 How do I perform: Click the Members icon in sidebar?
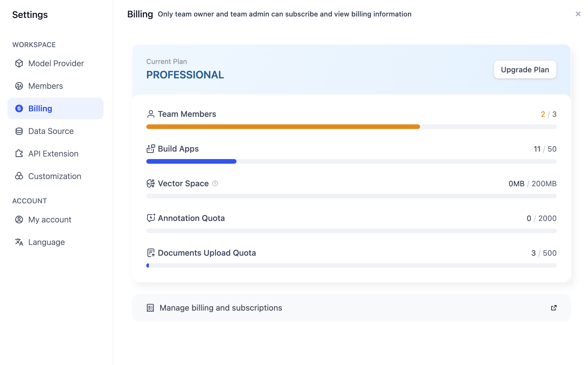pos(19,86)
